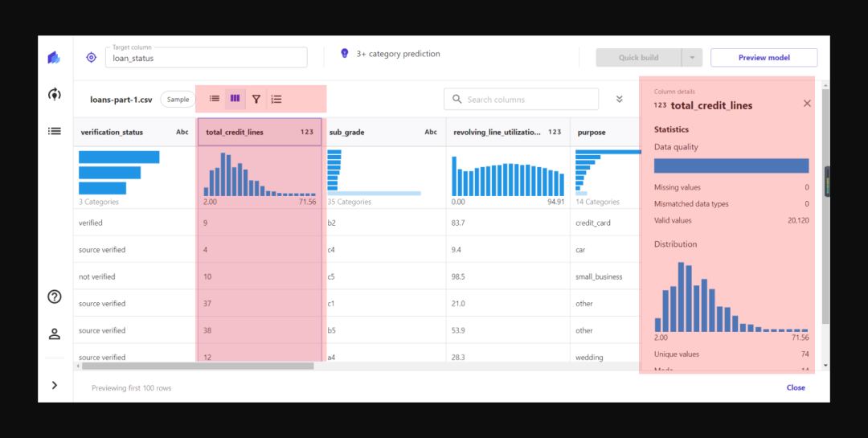Screen dimensions: 868x438
Task: Open the filter funnel icon
Action: pos(256,99)
